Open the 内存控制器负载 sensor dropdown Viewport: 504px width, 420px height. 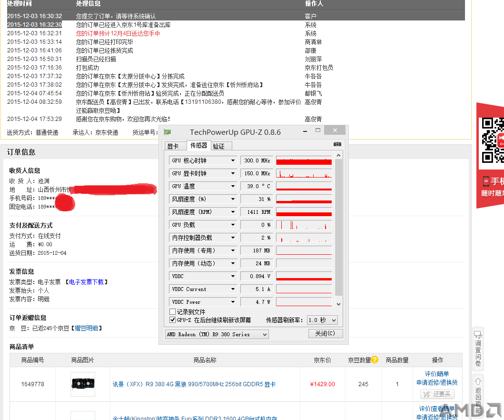pyautogui.click(x=233, y=238)
